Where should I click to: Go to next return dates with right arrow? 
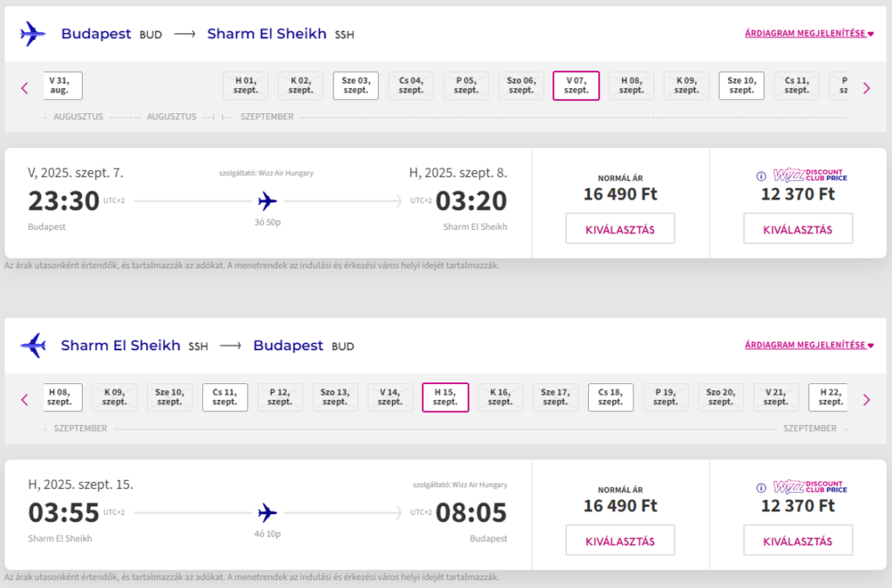[x=866, y=400]
